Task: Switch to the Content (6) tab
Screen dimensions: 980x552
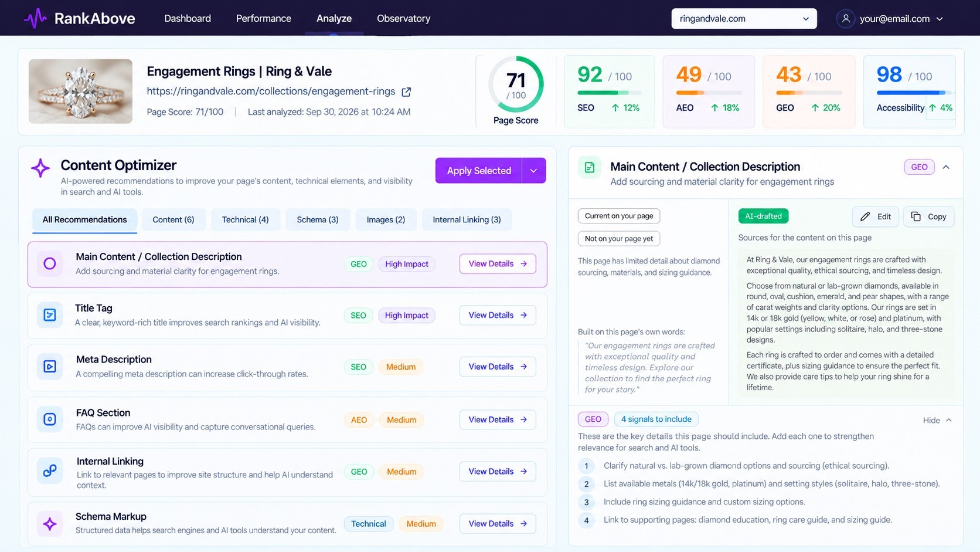Action: pos(173,219)
